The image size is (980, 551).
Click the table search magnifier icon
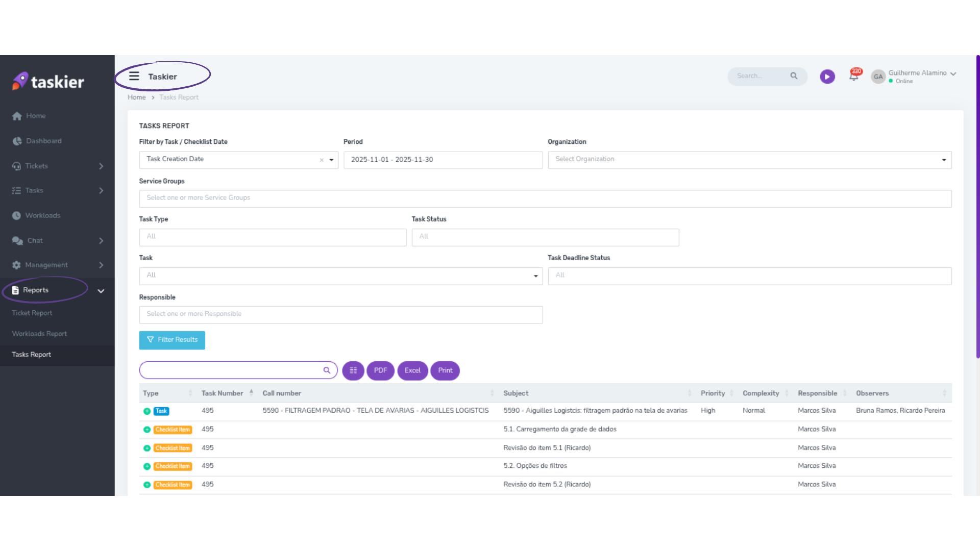point(327,371)
